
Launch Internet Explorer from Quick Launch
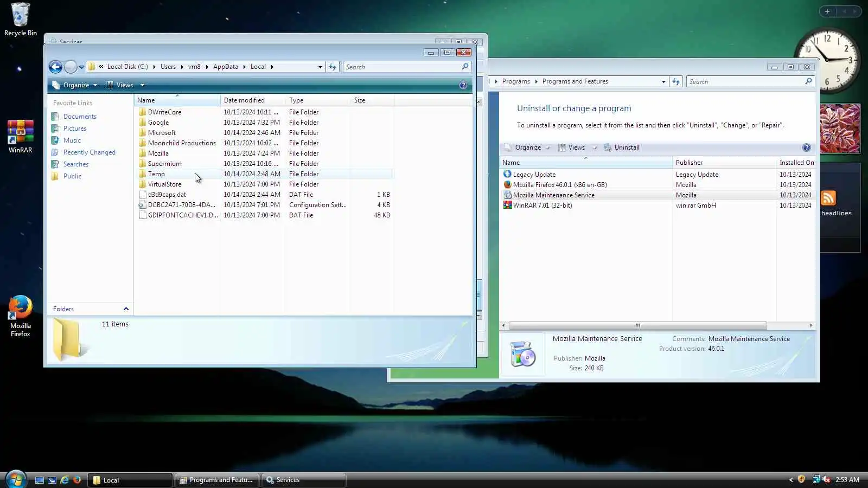(x=65, y=480)
